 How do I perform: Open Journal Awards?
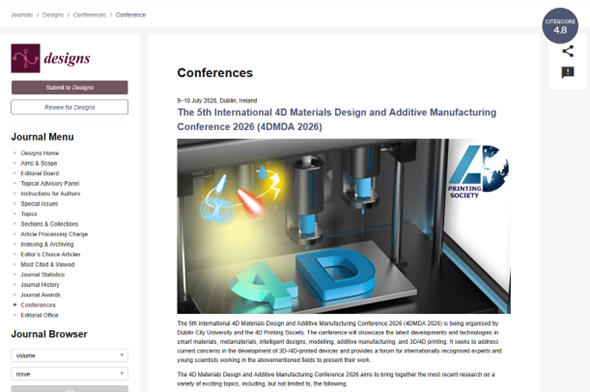pyautogui.click(x=41, y=295)
